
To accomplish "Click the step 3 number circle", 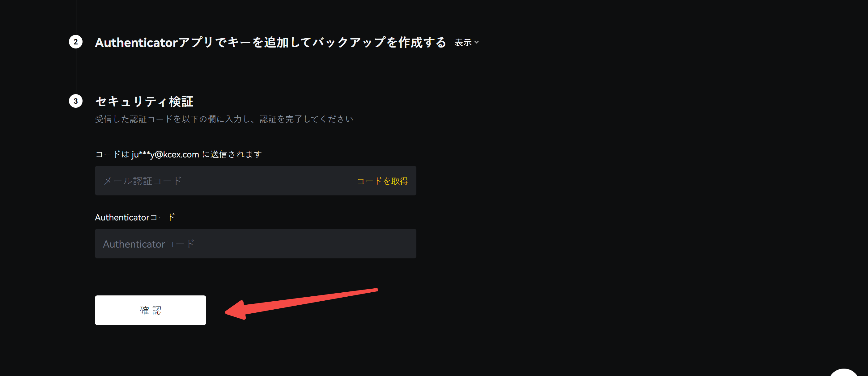I will [x=75, y=101].
